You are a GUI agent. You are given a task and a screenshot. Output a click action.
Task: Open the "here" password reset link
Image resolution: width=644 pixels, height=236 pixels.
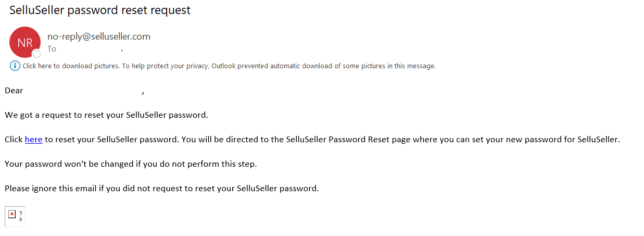33,140
